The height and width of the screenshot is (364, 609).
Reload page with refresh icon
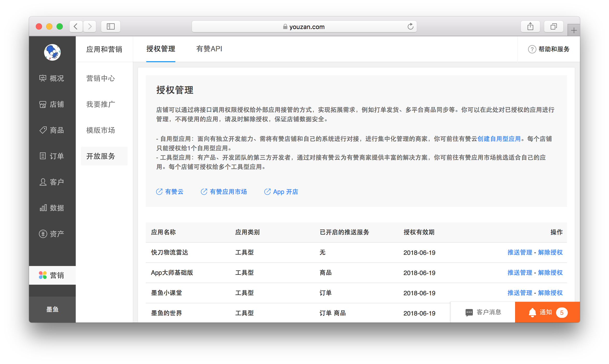point(410,26)
